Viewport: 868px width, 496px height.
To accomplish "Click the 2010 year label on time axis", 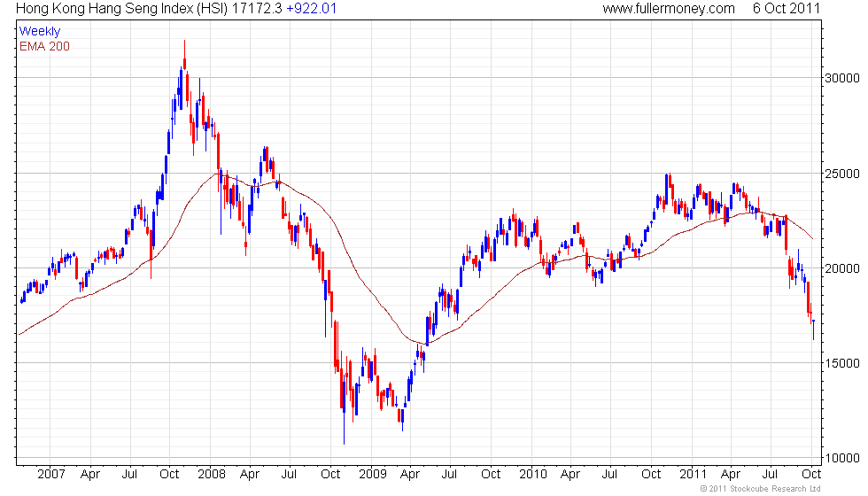I will (x=533, y=474).
